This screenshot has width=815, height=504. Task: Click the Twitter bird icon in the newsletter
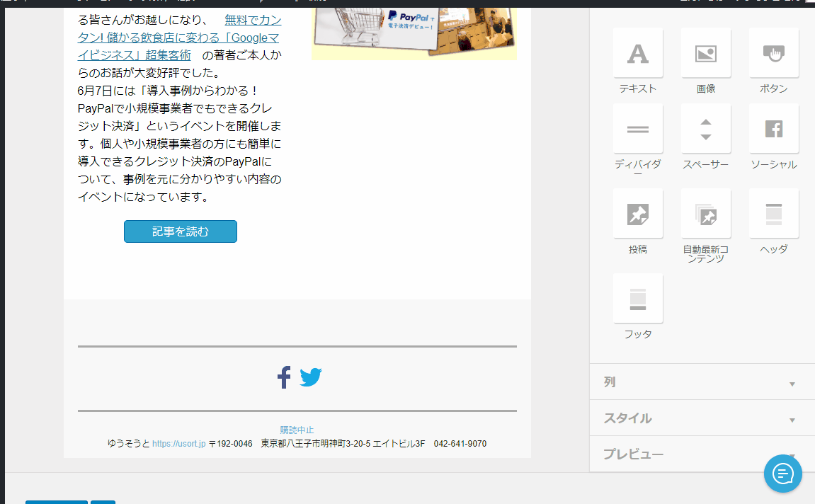click(311, 377)
